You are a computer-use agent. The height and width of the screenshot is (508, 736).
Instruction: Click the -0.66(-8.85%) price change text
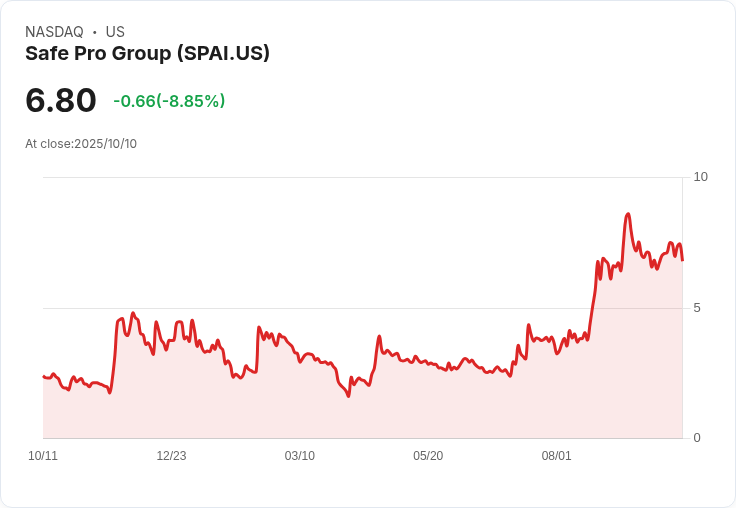point(169,101)
